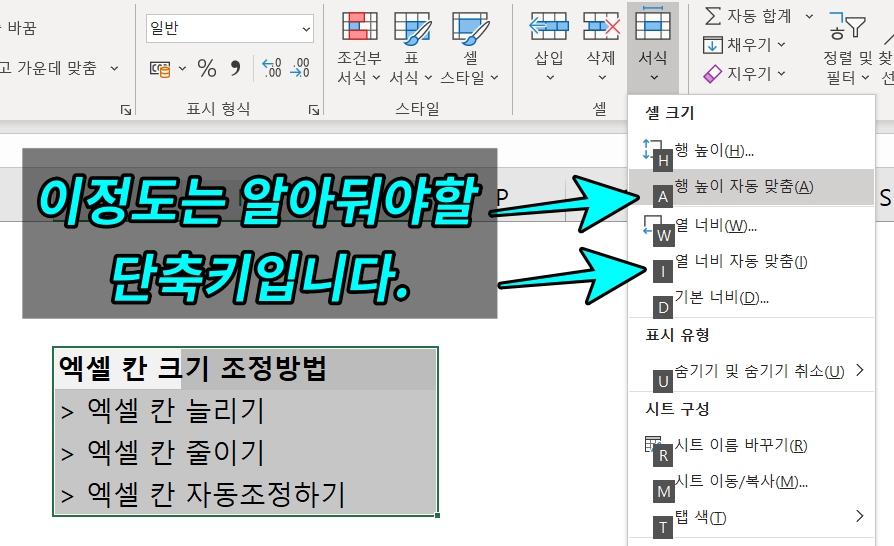Expand the 삭제 dropdown arrow
894x546 pixels.
(602, 78)
